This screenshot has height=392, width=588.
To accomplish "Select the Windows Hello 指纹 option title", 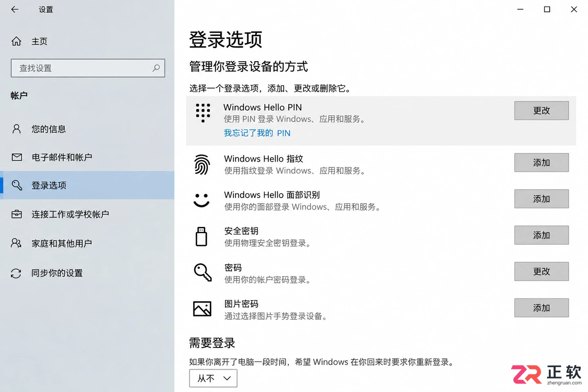I will (264, 159).
